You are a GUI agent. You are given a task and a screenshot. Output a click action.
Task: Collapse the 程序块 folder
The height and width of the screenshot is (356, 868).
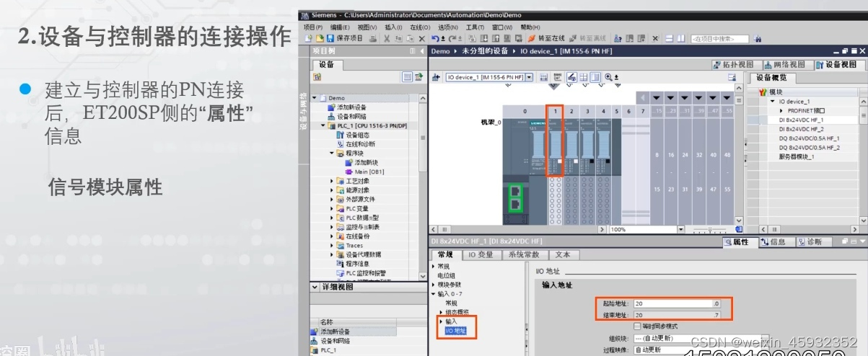coord(333,153)
